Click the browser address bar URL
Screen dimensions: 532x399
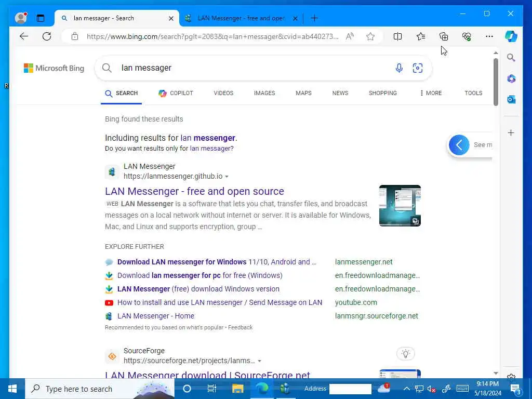click(x=212, y=36)
